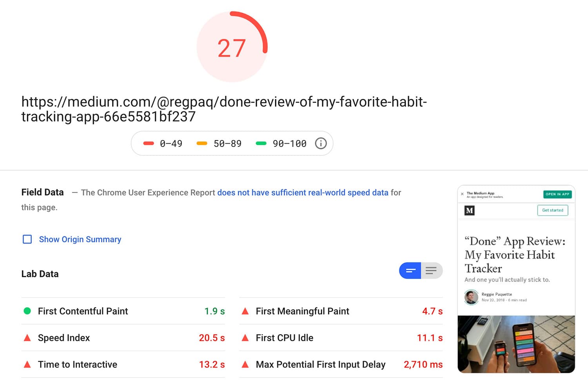Click the red triangle beside Speed Index
The image size is (588, 389).
[x=27, y=338]
